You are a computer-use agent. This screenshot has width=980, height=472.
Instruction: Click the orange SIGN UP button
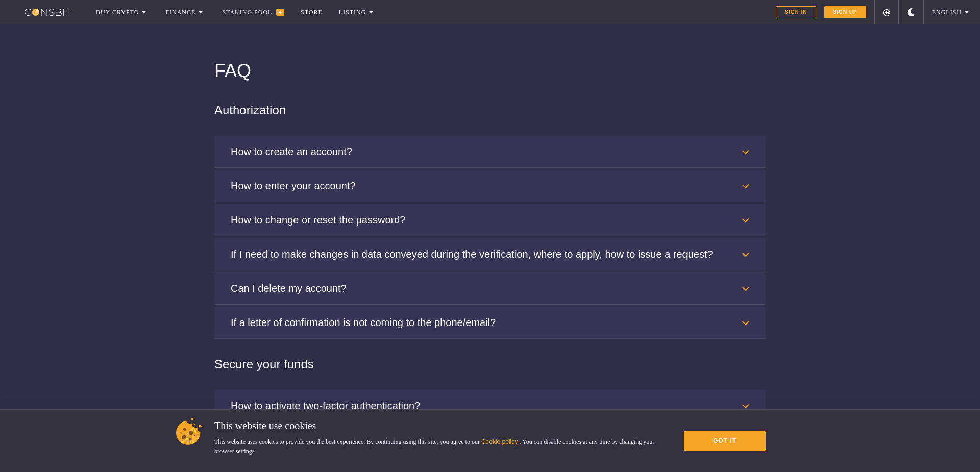(845, 12)
